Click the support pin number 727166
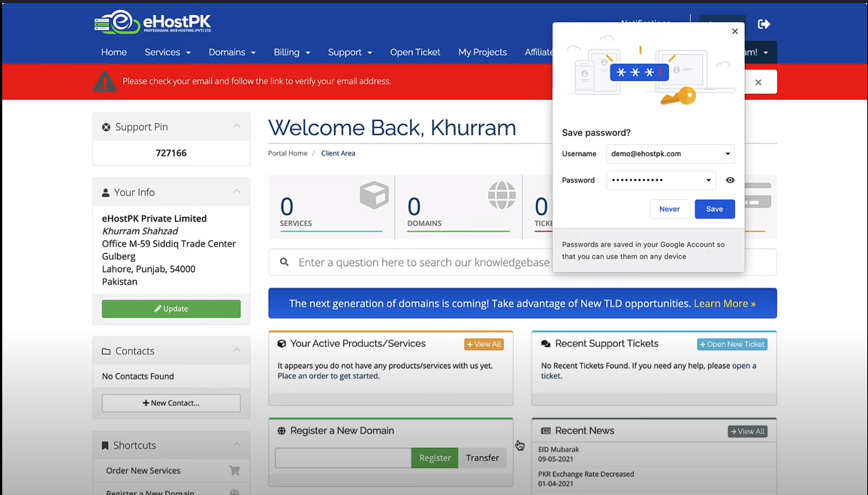The height and width of the screenshot is (495, 868). click(171, 152)
